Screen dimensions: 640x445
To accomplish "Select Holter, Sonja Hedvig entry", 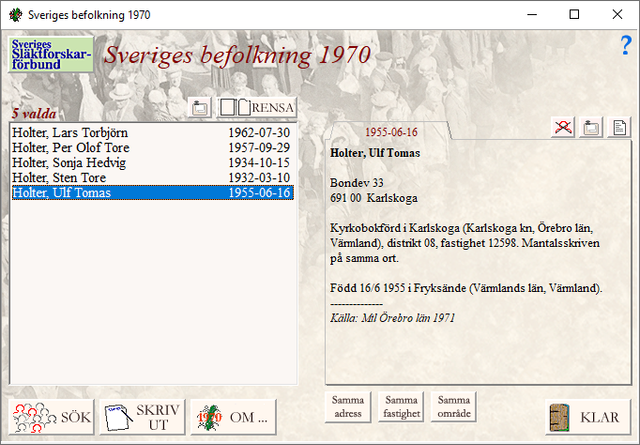I will pos(153,162).
